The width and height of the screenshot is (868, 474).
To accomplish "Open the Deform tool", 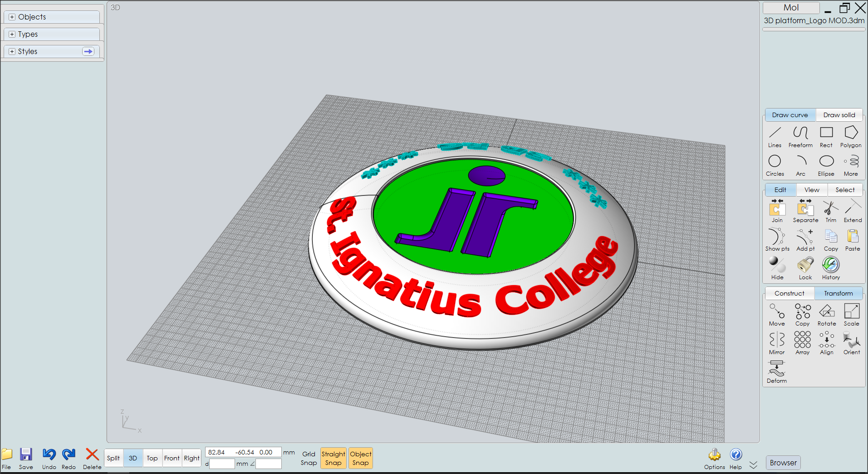I will 777,372.
